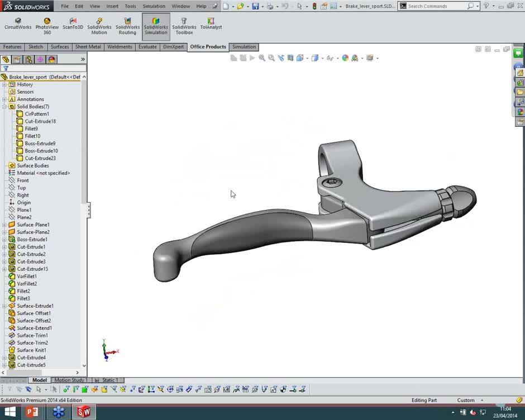Open CircuitWorks from the ribbon

click(x=17, y=23)
